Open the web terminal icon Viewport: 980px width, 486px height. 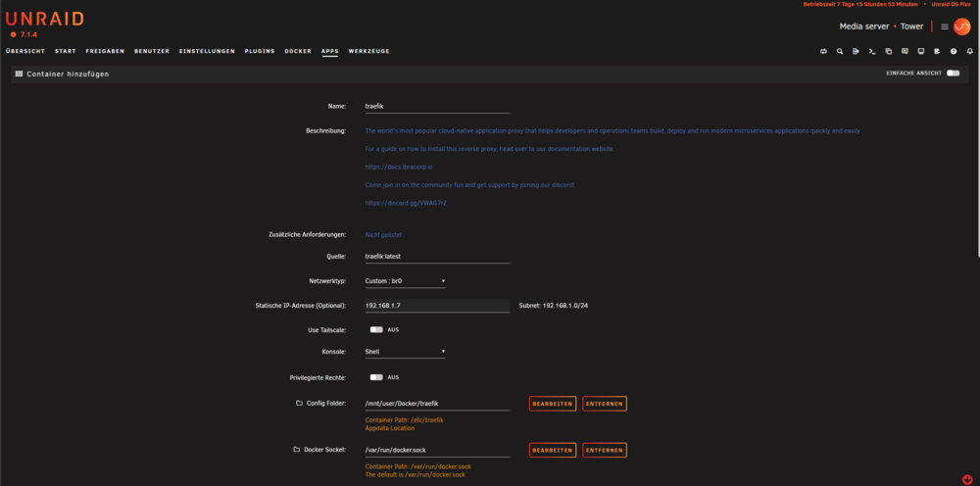[872, 51]
